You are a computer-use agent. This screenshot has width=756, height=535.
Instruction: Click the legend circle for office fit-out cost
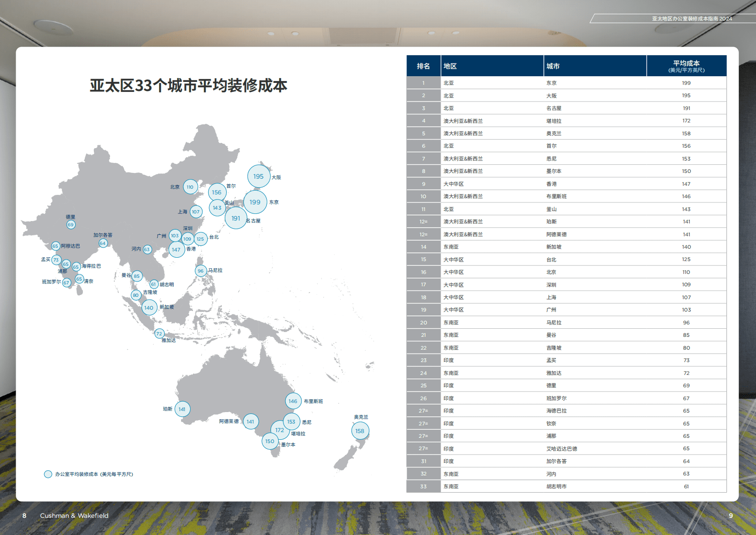pyautogui.click(x=48, y=474)
